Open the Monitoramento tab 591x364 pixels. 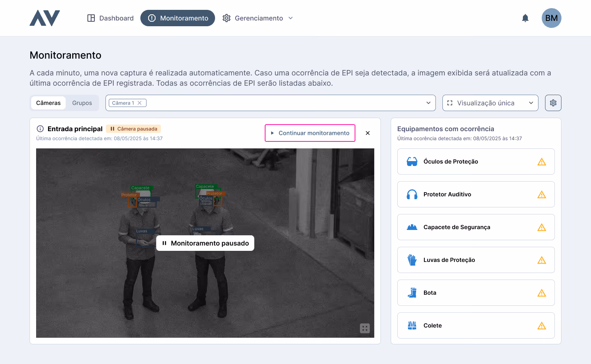tap(178, 18)
